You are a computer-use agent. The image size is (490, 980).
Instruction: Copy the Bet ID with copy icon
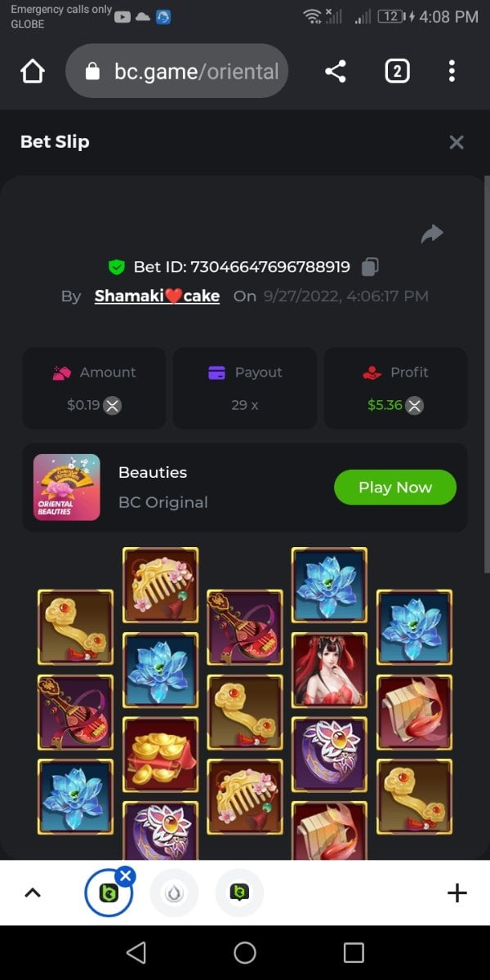point(370,266)
